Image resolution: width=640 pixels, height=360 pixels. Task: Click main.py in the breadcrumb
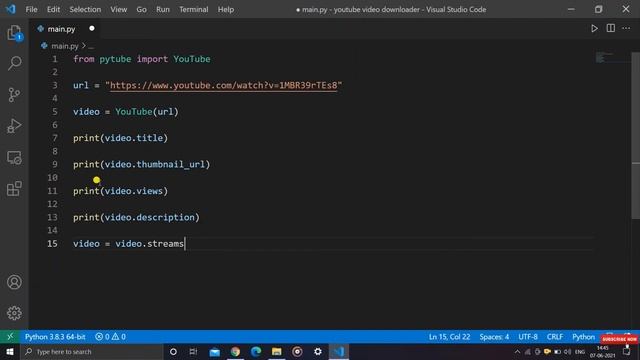click(x=64, y=46)
